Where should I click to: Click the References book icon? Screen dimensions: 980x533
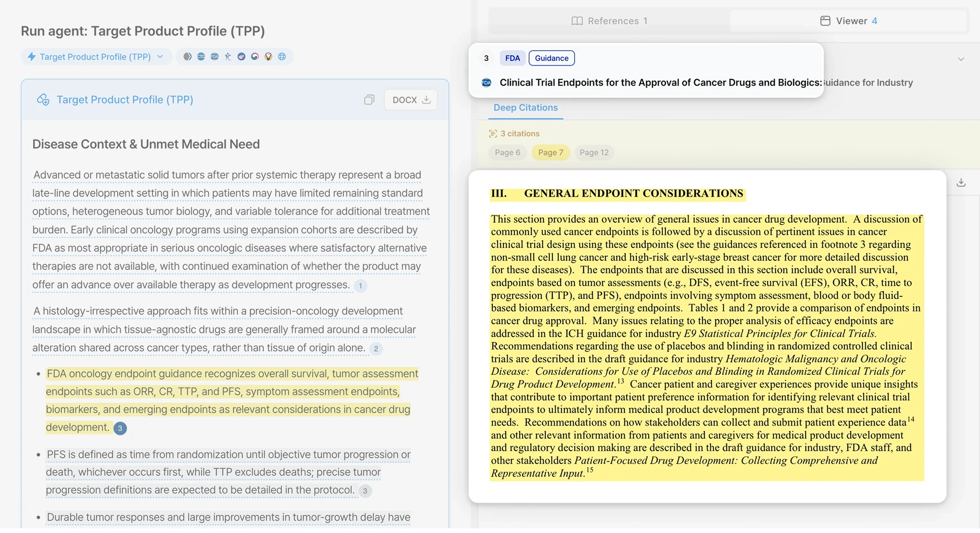click(577, 21)
